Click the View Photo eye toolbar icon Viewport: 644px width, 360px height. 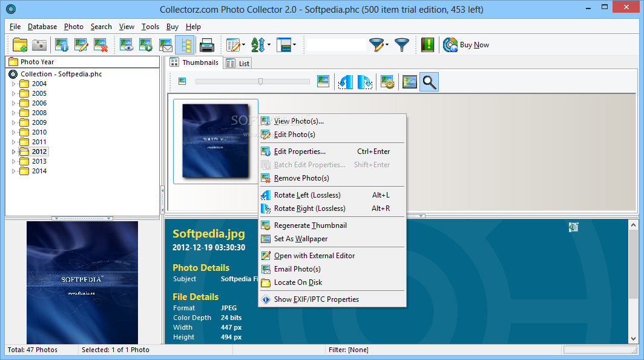pos(126,45)
